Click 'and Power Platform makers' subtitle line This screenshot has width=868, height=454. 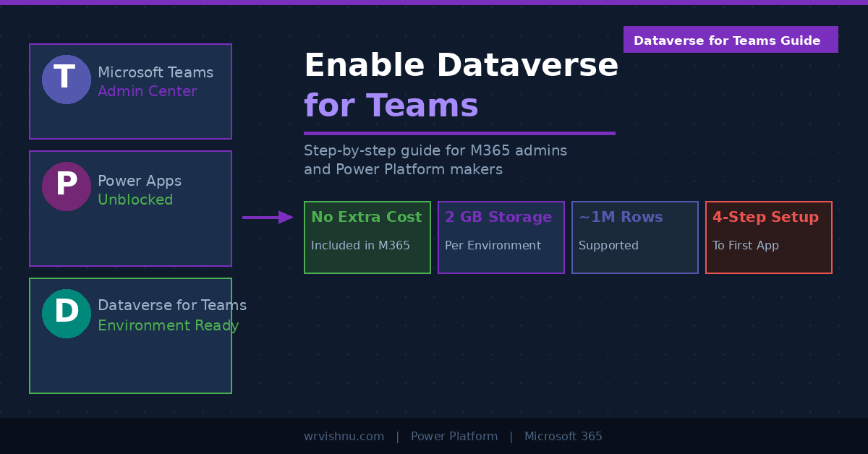[403, 170]
